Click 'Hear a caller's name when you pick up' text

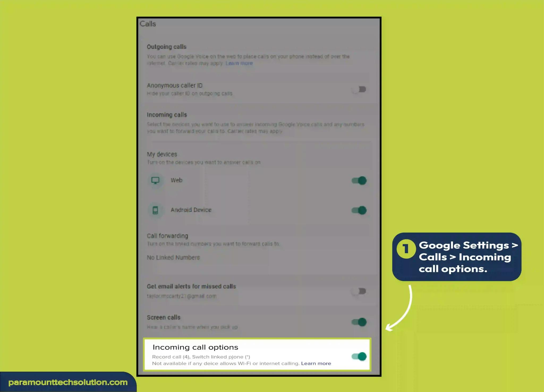pyautogui.click(x=192, y=327)
